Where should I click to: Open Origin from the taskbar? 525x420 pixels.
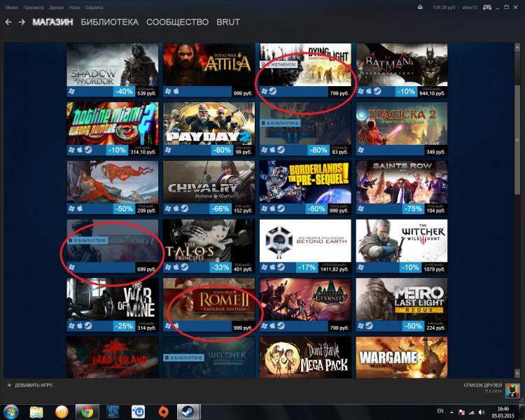tap(163, 412)
